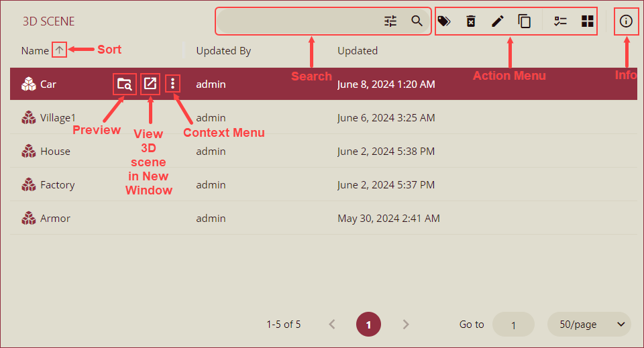Click the delete trash icon

click(x=471, y=21)
